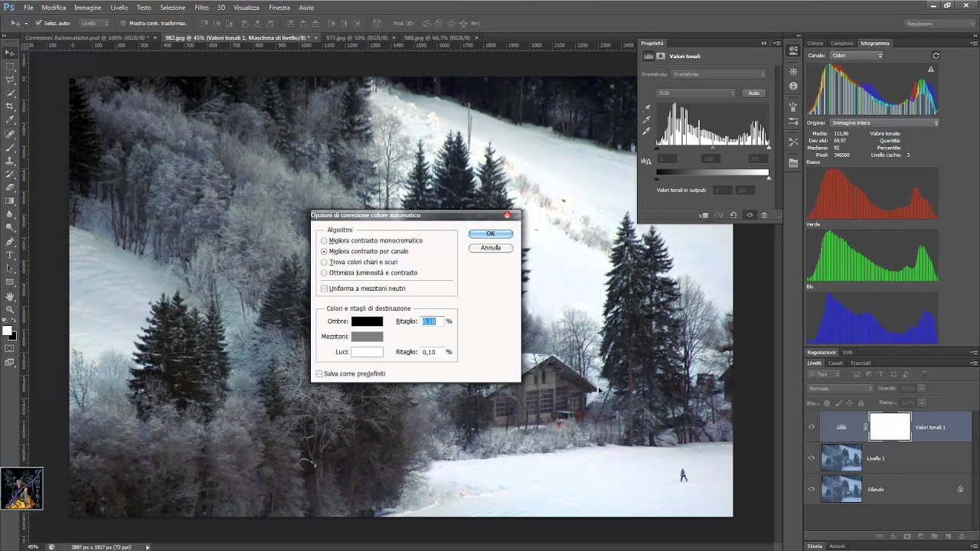Hide the Livello 1 layer
Screen dimensions: 980x551
click(x=812, y=458)
